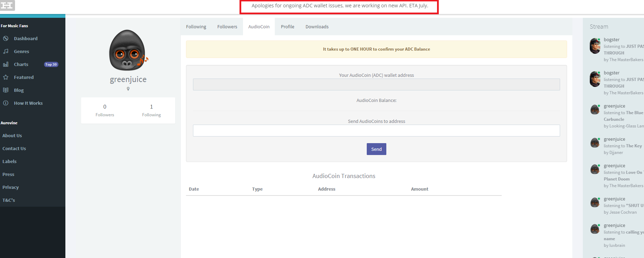Click the Djjaner artist name in Stream

[616, 153]
